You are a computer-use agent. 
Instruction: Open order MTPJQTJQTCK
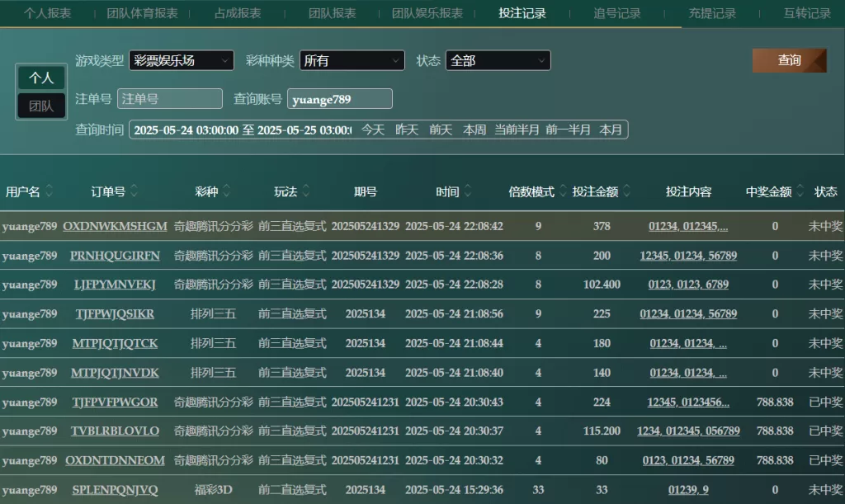115,343
